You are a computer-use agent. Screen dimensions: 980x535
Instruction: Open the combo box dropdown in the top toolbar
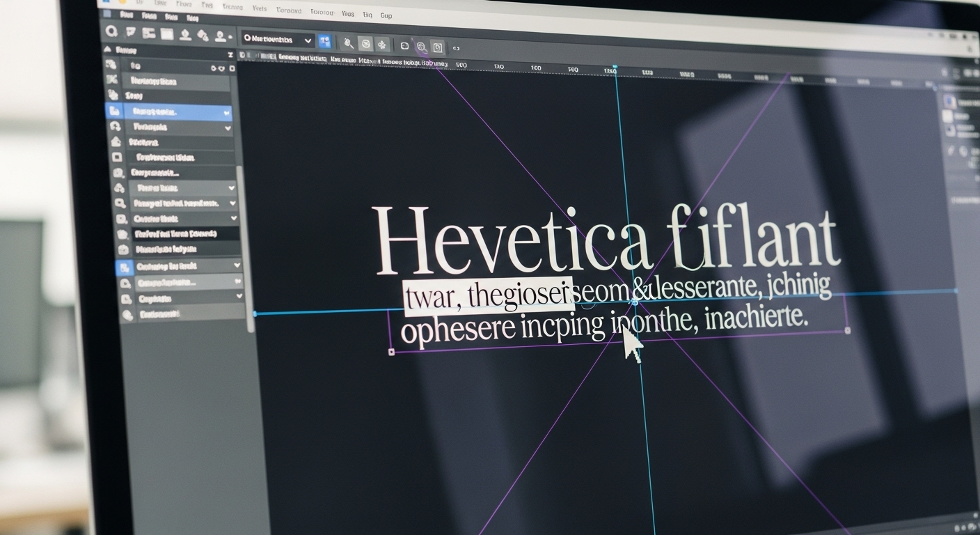tap(278, 40)
